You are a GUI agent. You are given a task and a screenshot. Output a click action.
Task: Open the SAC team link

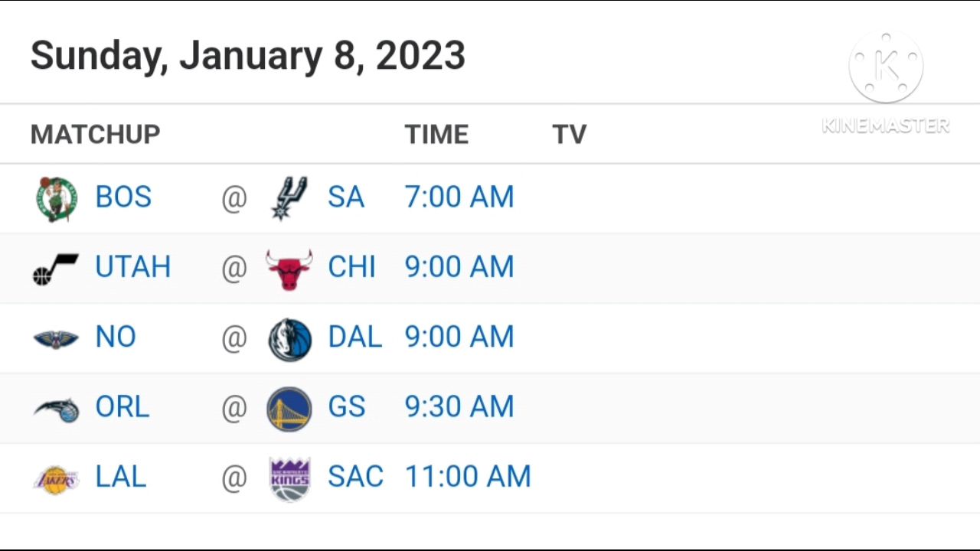click(x=355, y=477)
